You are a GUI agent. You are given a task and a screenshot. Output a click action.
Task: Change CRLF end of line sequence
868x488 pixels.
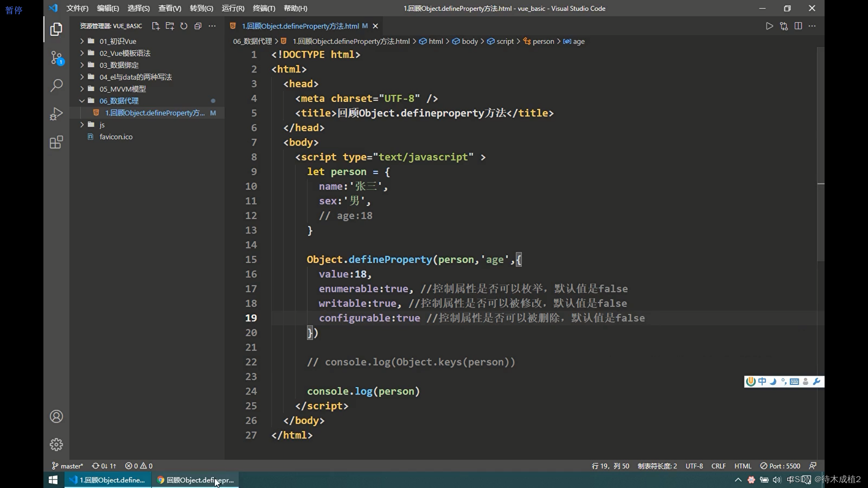coord(718,466)
